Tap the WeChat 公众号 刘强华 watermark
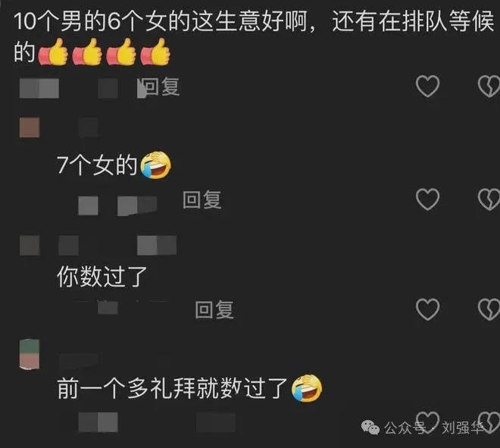 423,428
